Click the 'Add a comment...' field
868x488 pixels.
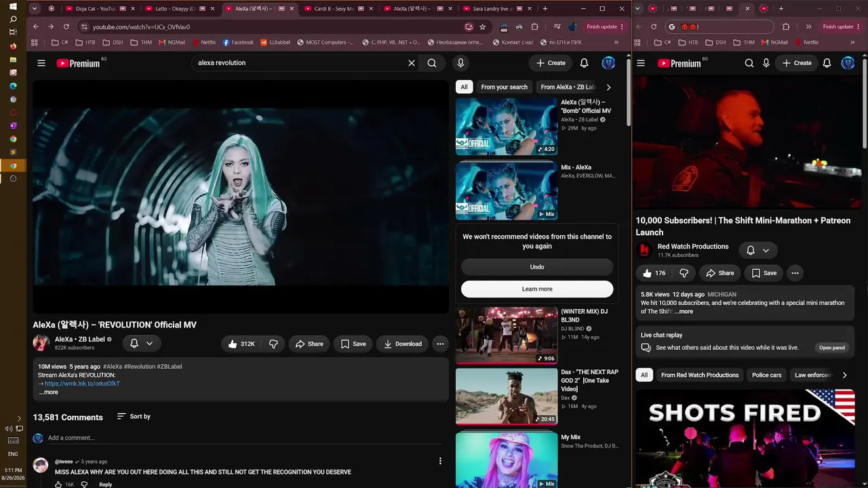pyautogui.click(x=244, y=438)
